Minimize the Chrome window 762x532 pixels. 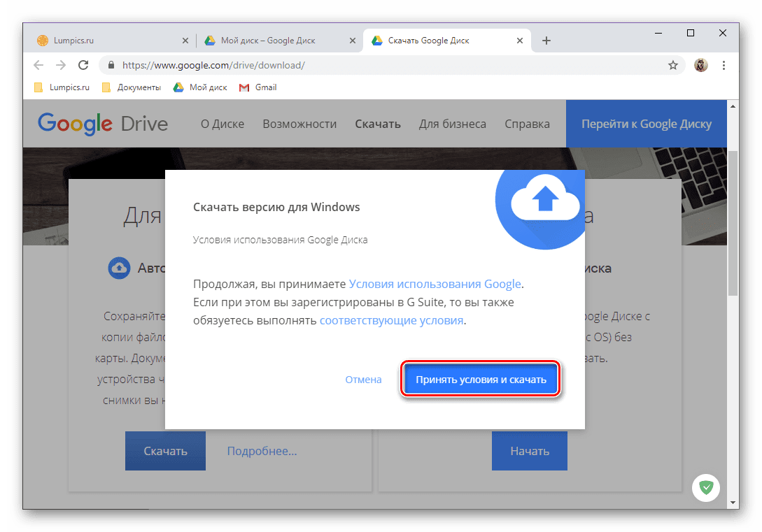click(x=658, y=33)
